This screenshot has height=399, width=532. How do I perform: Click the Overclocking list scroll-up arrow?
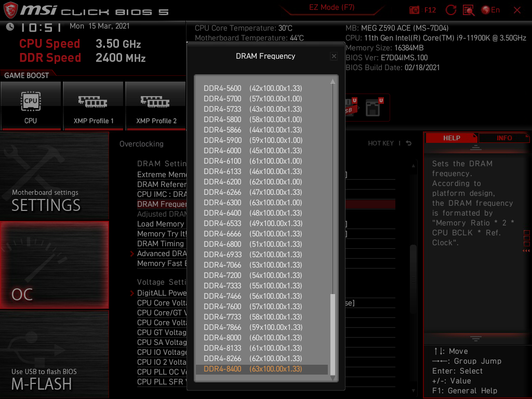(413, 166)
